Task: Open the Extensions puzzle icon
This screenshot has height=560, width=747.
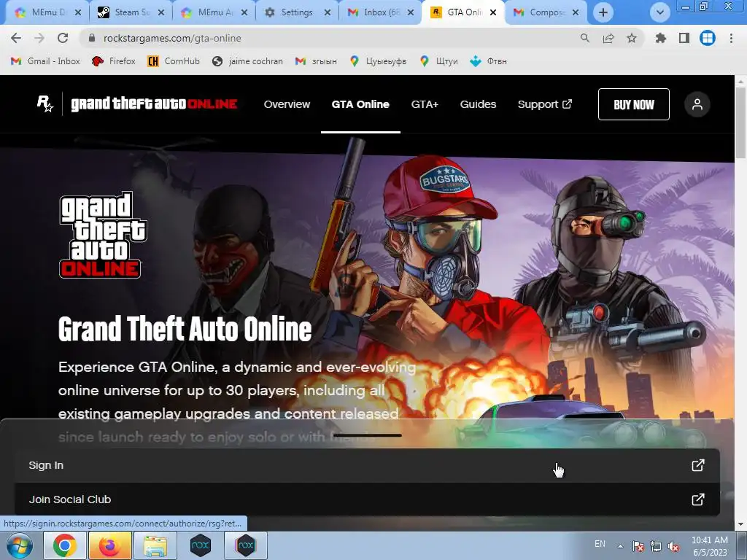Action: (x=661, y=38)
